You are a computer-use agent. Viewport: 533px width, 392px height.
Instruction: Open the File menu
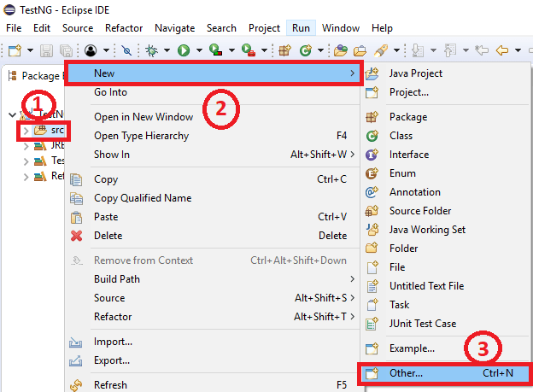pyautogui.click(x=14, y=28)
